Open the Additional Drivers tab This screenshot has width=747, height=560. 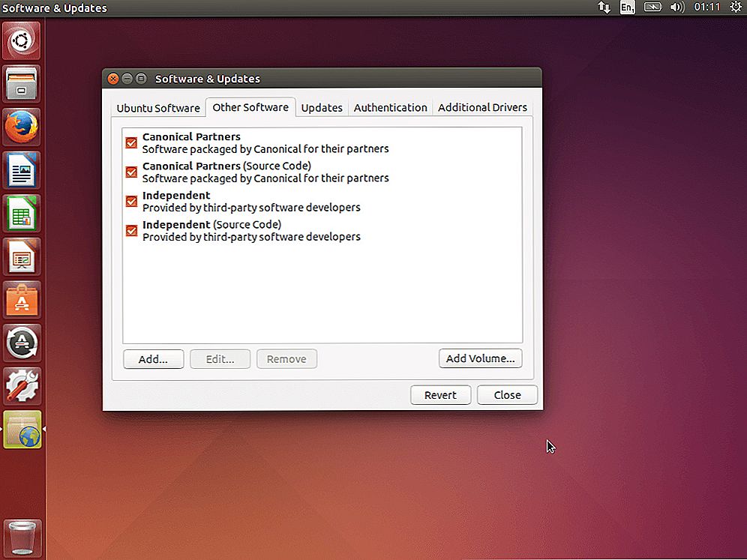click(x=482, y=108)
